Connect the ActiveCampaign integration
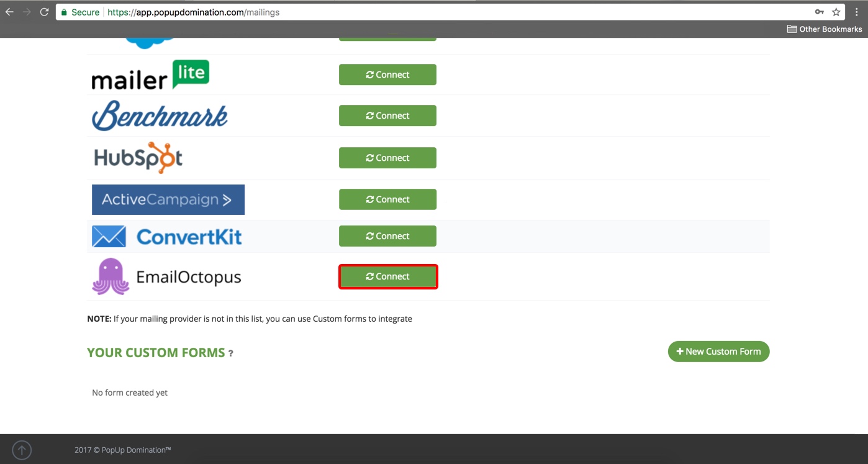The height and width of the screenshot is (464, 868). 387,199
